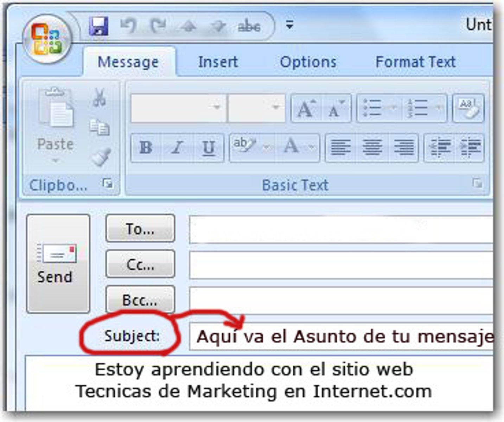Open the Format Text tab

coord(415,62)
